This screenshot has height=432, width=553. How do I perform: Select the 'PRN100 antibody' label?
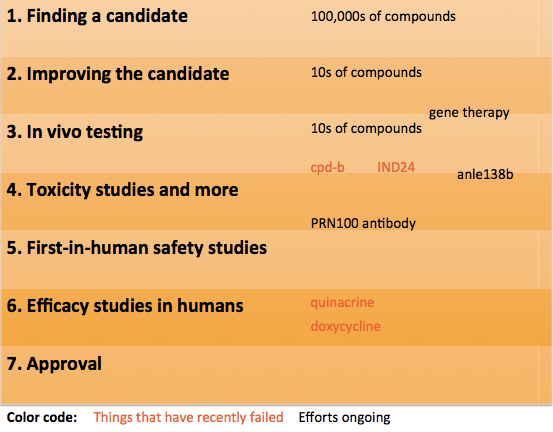[363, 224]
